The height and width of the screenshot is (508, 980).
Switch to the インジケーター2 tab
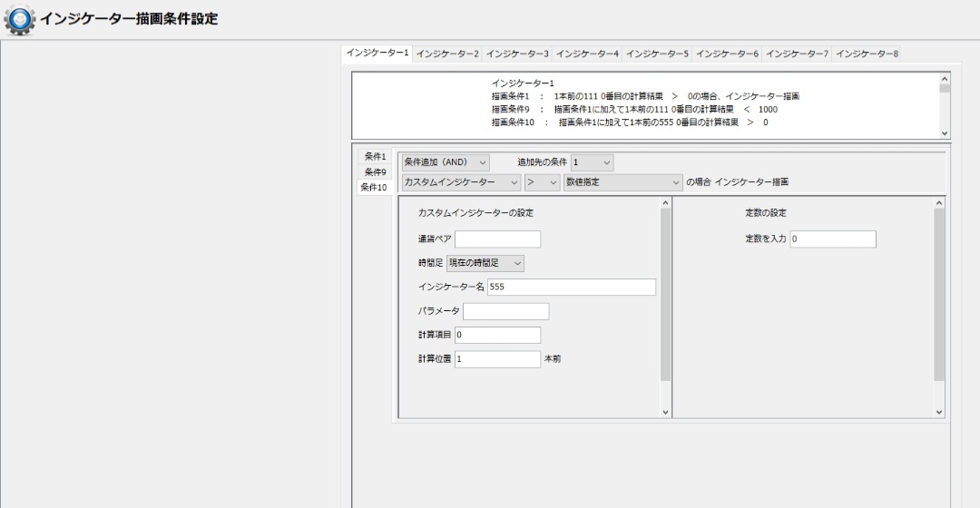(447, 54)
